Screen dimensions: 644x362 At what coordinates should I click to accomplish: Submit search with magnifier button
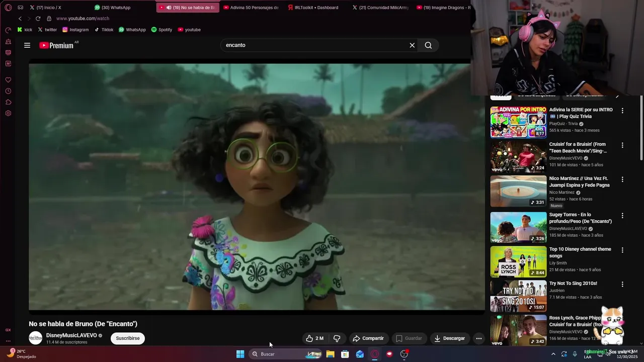click(x=428, y=45)
